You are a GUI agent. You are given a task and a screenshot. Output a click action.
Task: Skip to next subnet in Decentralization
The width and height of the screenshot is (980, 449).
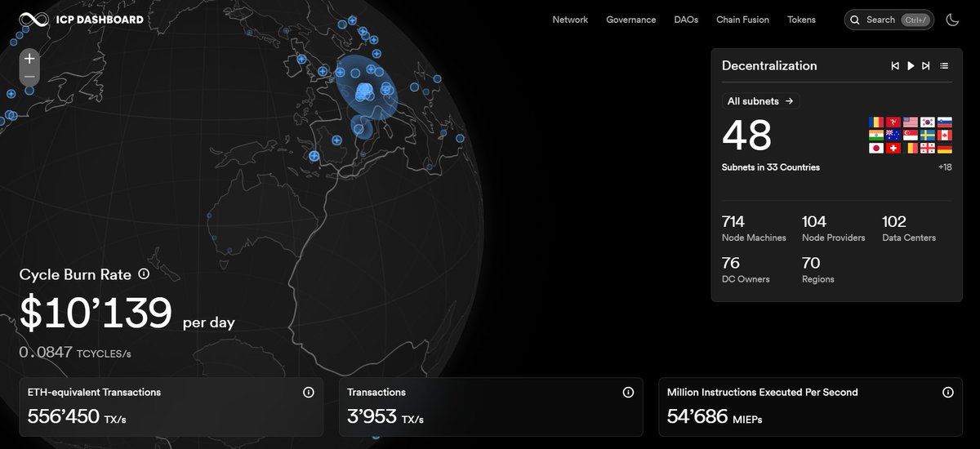(925, 66)
